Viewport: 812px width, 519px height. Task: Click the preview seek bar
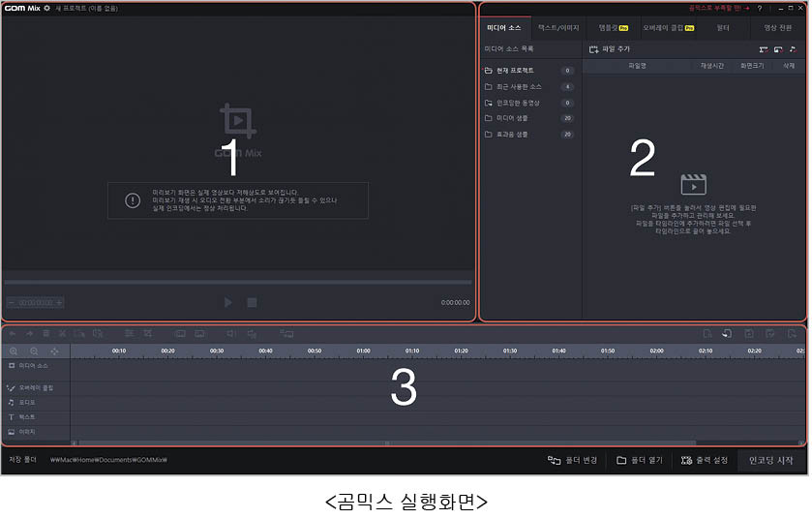click(x=238, y=283)
